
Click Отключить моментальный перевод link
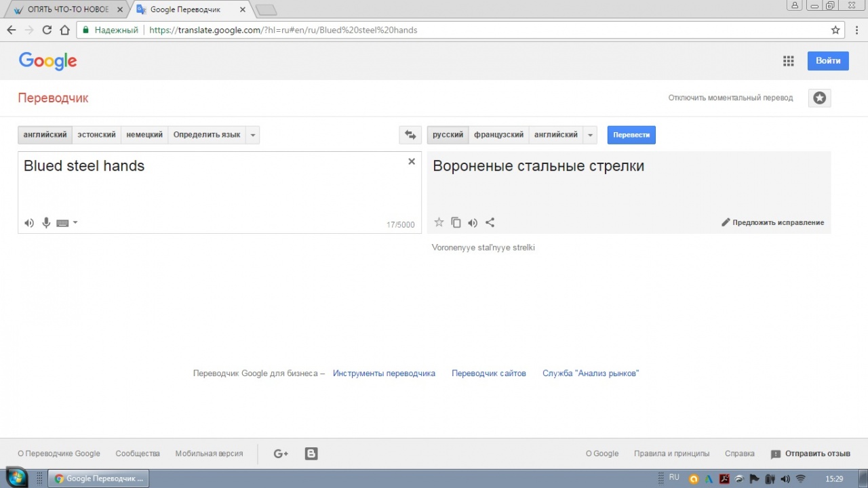tap(730, 98)
